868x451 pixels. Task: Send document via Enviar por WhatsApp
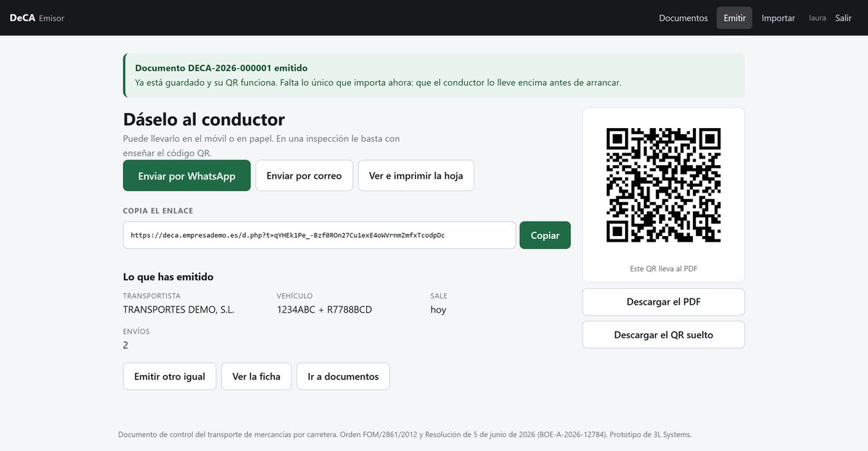tap(187, 176)
